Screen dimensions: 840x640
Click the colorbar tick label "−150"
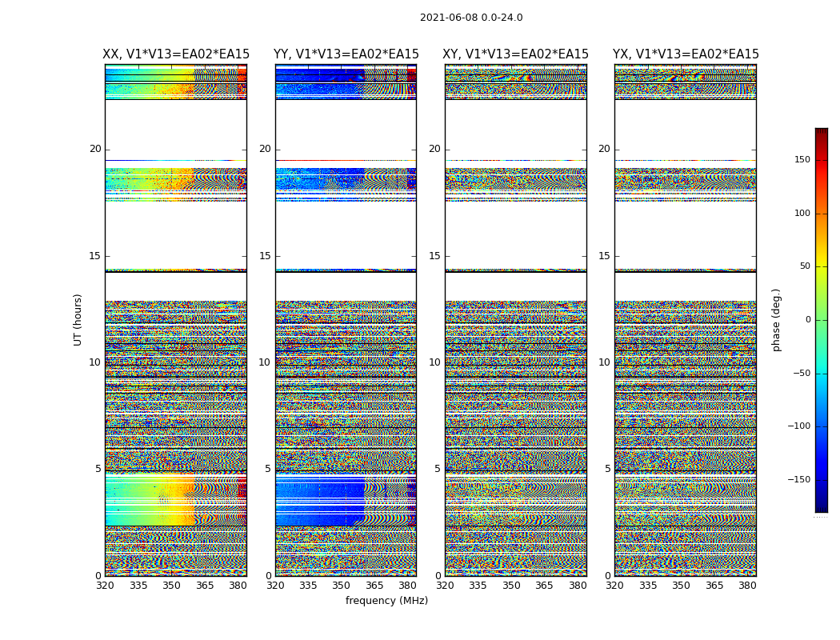click(x=799, y=479)
